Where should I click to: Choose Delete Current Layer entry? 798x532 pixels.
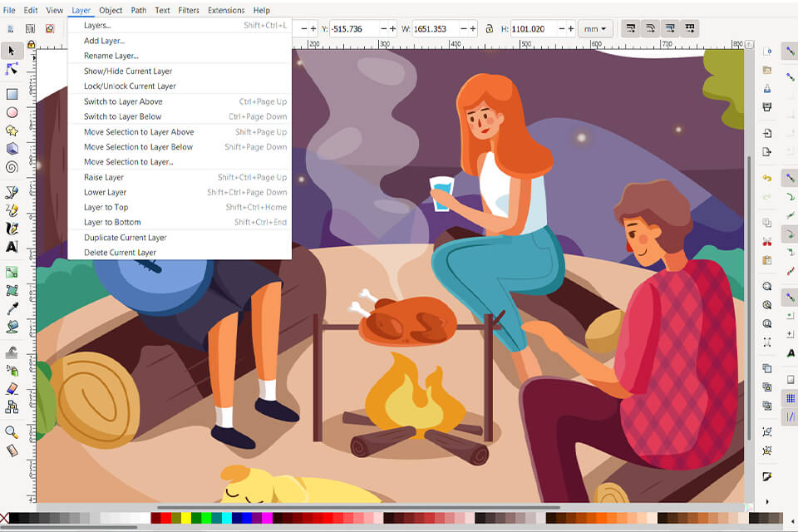point(180,253)
